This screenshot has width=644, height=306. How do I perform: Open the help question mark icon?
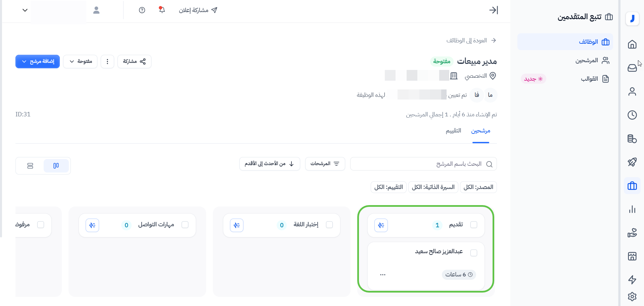(142, 10)
